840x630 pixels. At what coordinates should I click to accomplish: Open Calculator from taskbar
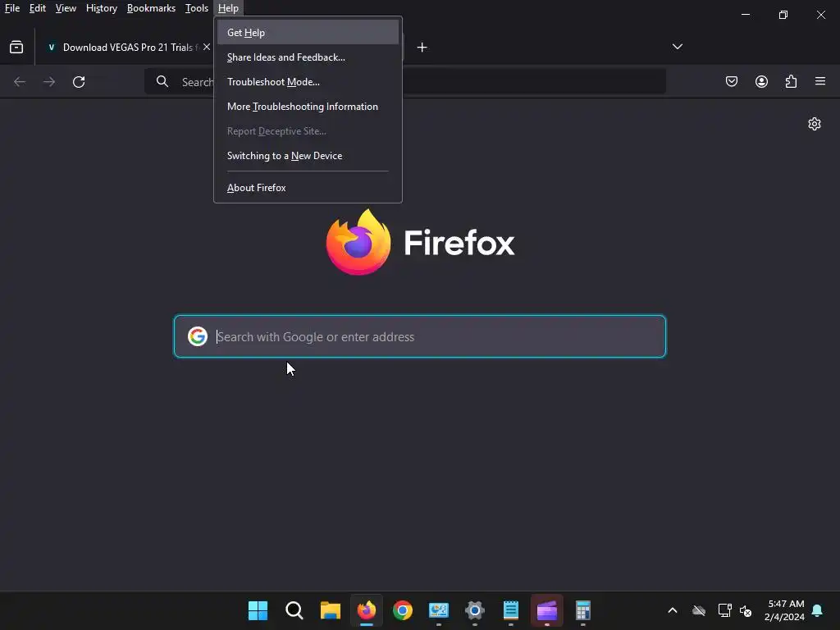[x=583, y=610]
